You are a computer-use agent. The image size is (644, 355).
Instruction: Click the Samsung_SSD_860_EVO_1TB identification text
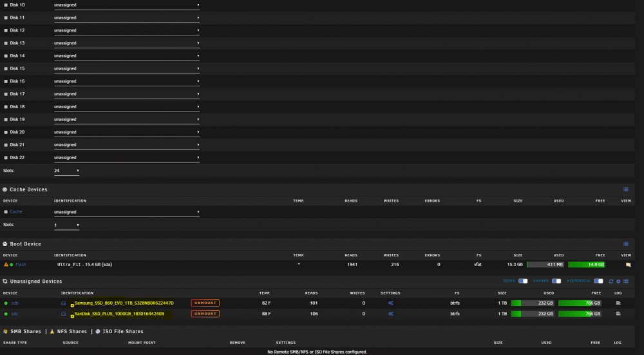124,303
